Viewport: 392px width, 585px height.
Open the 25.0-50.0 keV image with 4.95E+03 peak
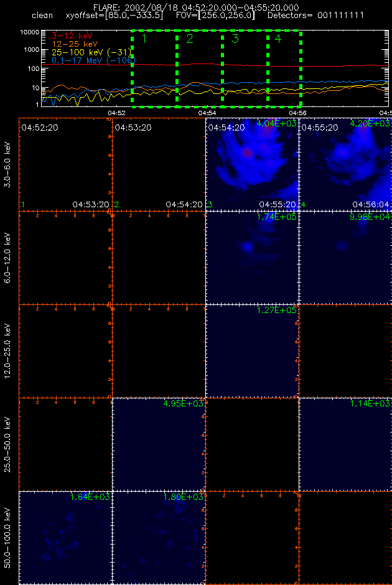point(159,445)
